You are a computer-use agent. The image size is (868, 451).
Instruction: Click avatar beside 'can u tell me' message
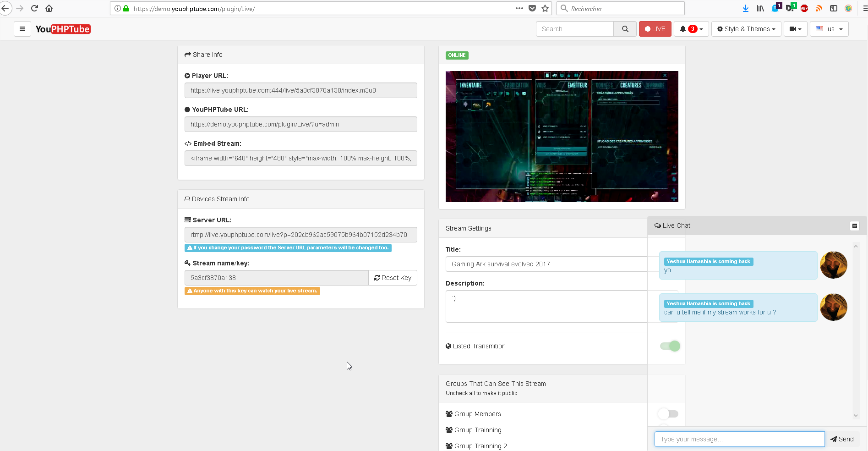click(834, 307)
